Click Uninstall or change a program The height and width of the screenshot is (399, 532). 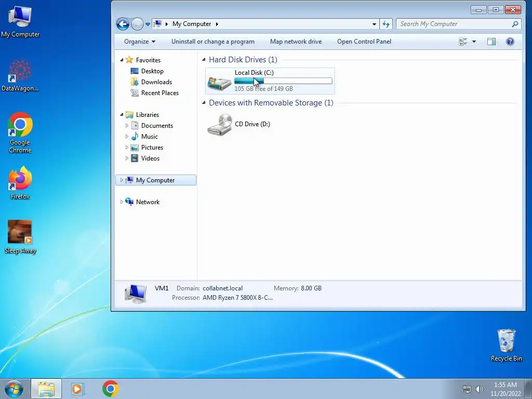[212, 42]
